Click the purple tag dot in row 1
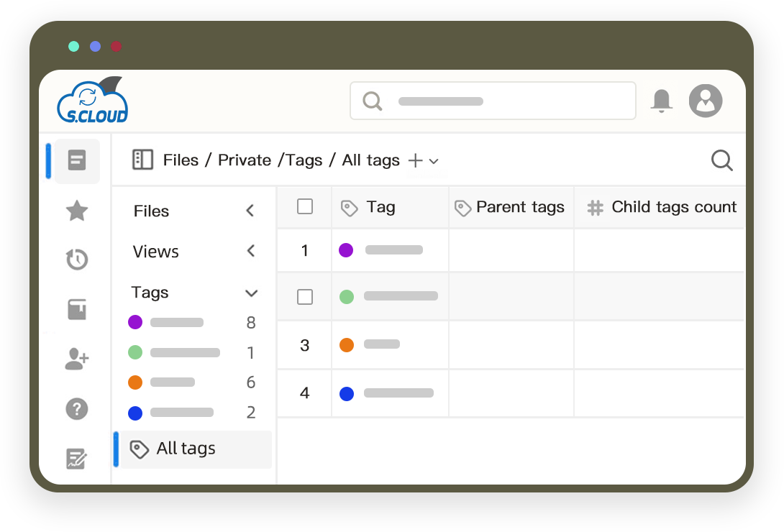The height and width of the screenshot is (532, 784). tap(346, 250)
